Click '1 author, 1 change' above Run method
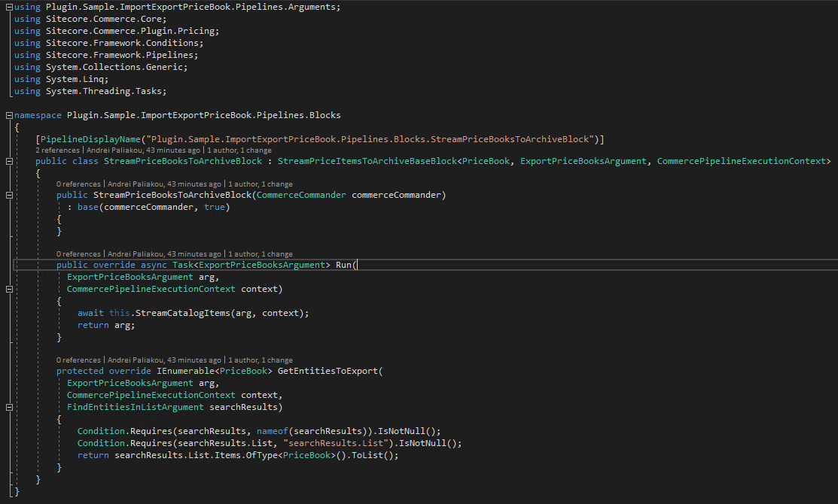Screen dimensions: 838x504 [261, 254]
